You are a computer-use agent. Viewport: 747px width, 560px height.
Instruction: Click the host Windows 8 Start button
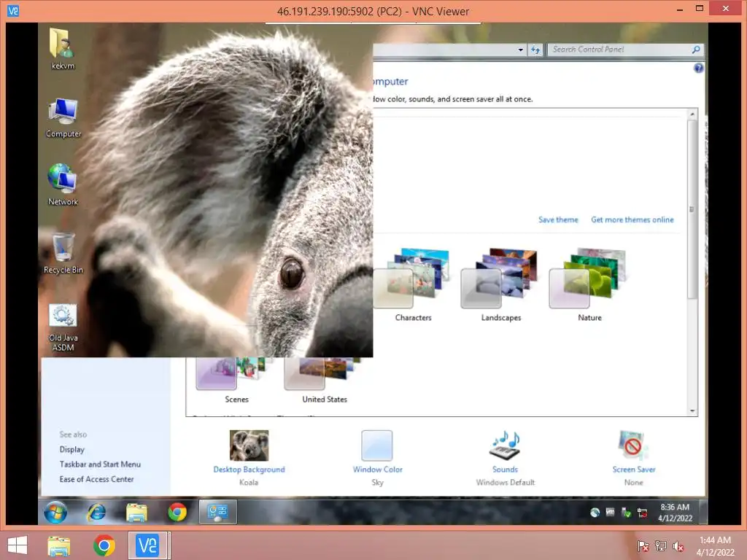pyautogui.click(x=18, y=545)
